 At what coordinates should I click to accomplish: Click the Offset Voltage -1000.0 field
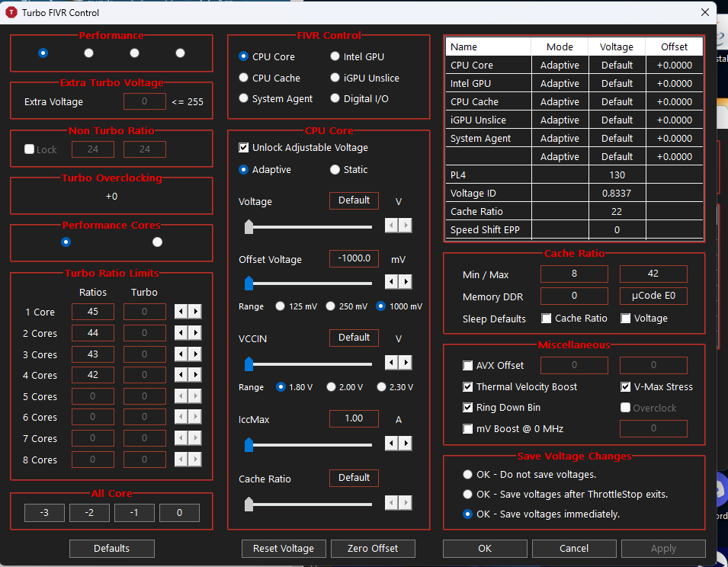coord(354,258)
